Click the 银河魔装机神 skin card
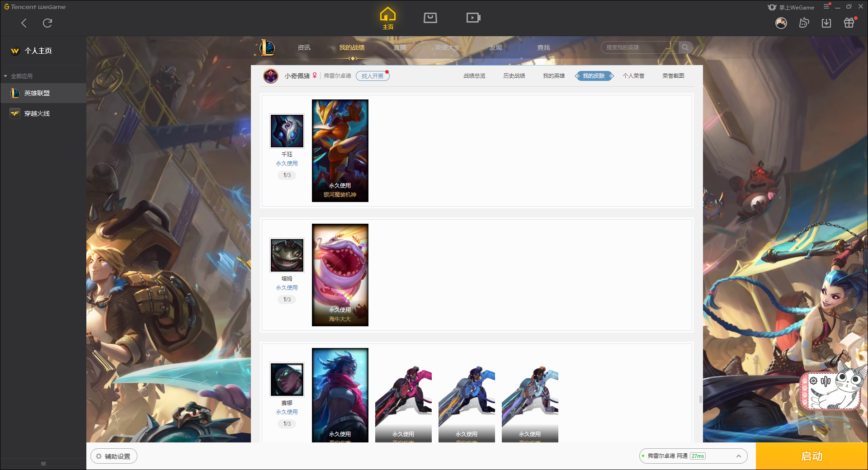 (x=340, y=150)
